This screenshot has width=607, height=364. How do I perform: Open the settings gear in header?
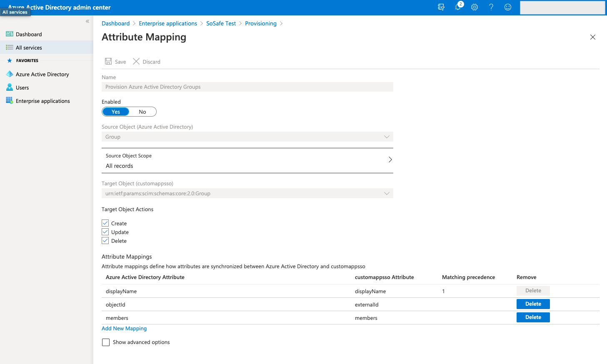pyautogui.click(x=475, y=7)
